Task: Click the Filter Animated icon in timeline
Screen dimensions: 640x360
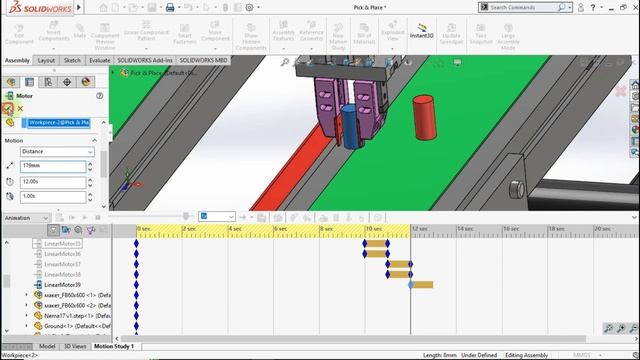Action: pos(66,230)
